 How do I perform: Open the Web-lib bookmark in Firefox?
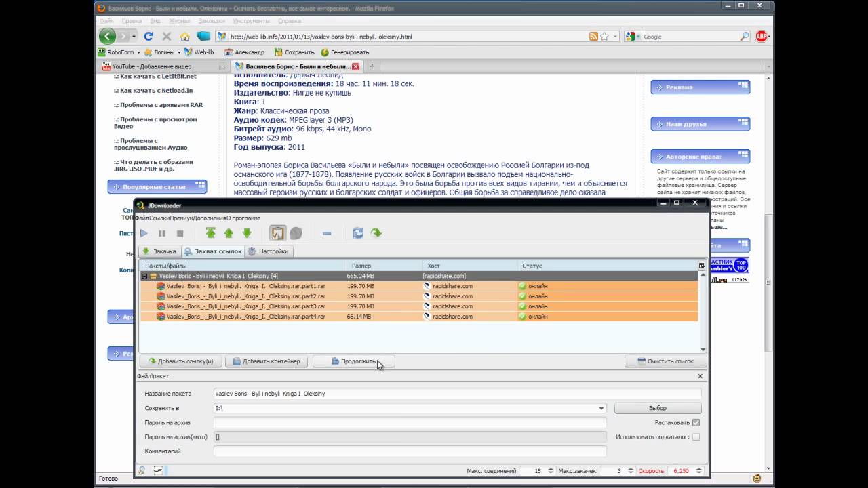tap(199, 52)
